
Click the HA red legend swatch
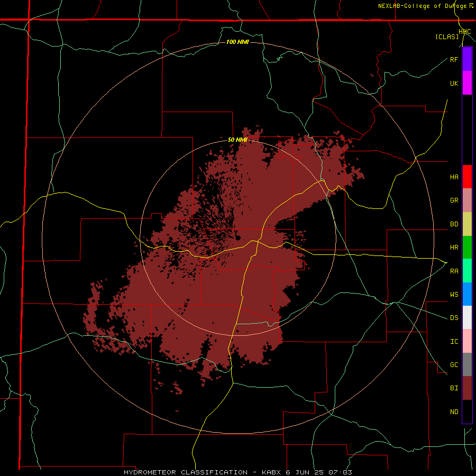(x=467, y=177)
